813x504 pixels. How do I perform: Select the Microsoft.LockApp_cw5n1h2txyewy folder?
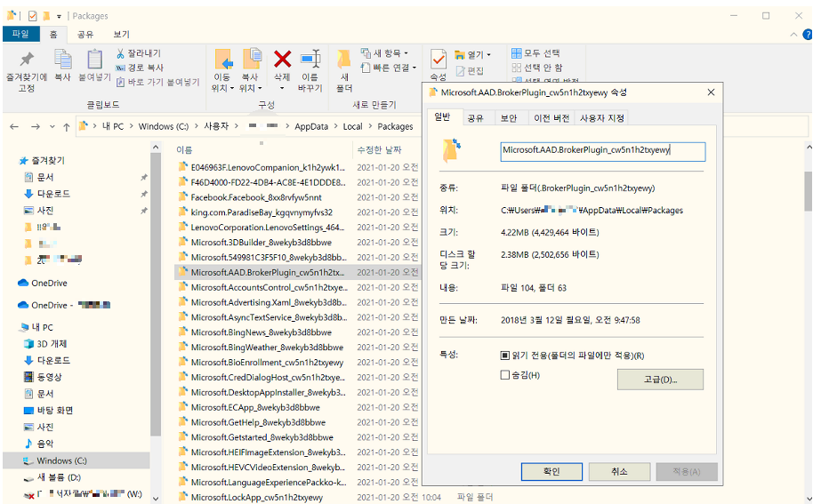(257, 497)
